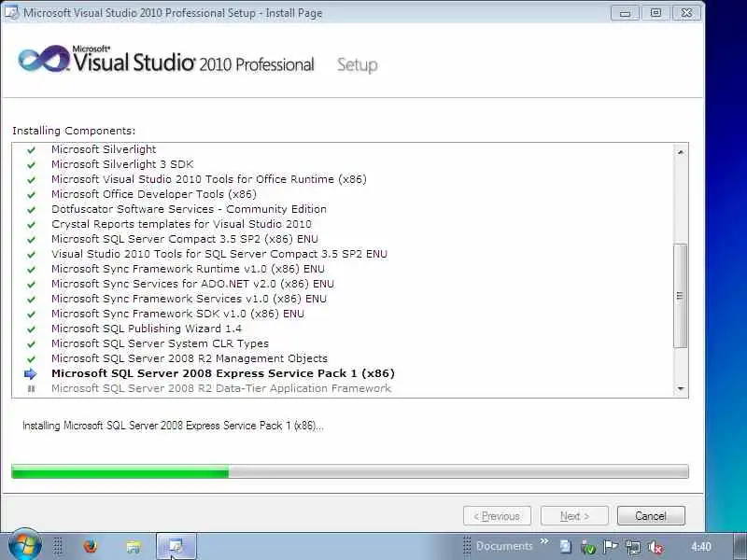This screenshot has width=747, height=560.
Task: Open the Windows Start menu orb
Action: tap(25, 545)
